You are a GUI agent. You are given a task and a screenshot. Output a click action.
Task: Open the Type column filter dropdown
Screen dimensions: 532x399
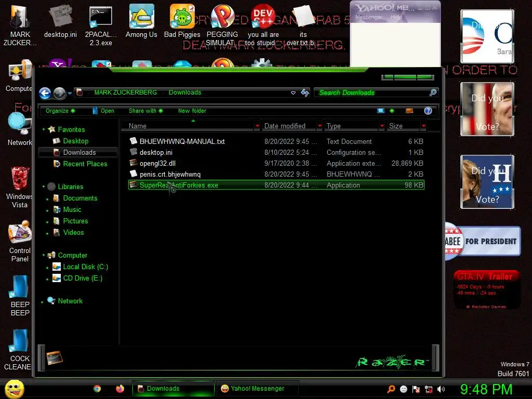coord(382,126)
